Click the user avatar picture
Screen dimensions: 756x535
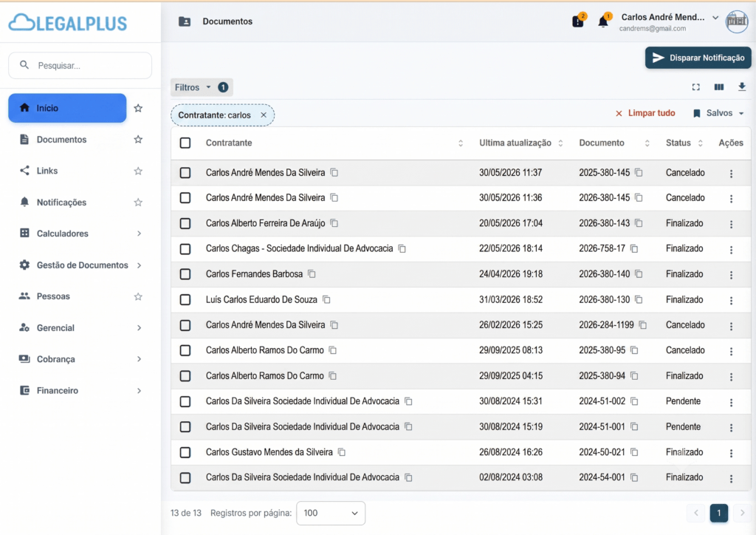737,21
